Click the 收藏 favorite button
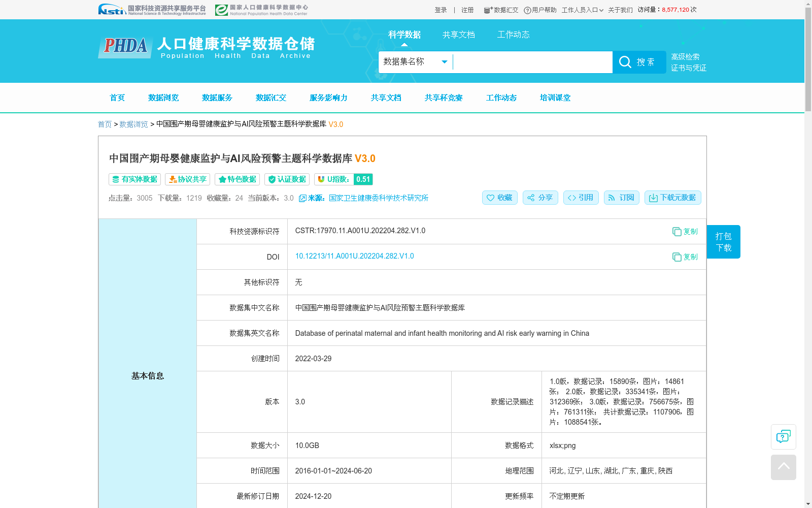 (499, 198)
